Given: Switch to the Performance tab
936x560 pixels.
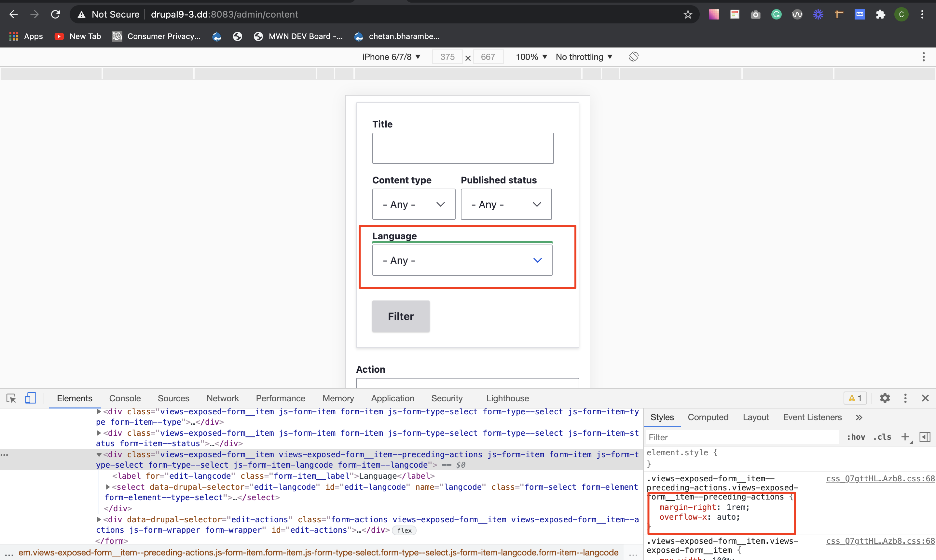Looking at the screenshot, I should pos(281,398).
